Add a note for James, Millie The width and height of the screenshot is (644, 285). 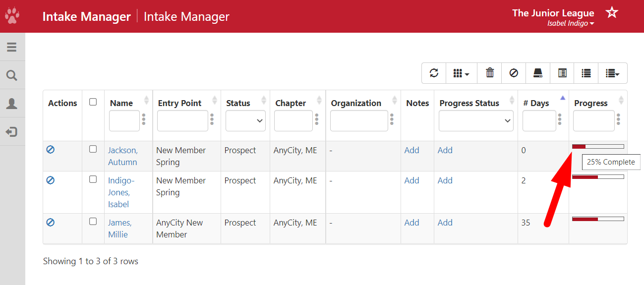tap(411, 223)
